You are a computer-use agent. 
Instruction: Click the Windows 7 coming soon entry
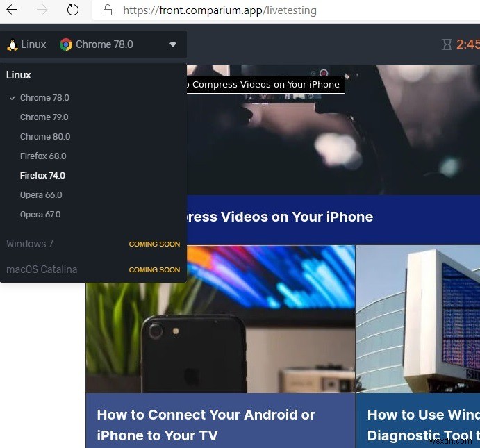click(x=93, y=244)
